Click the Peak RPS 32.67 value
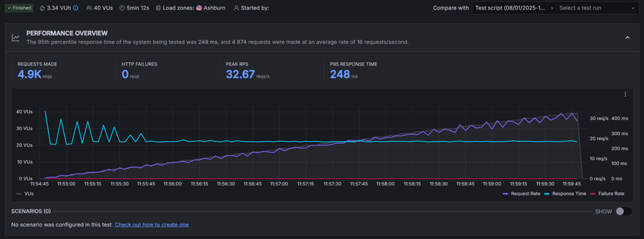644x239 pixels. pyautogui.click(x=240, y=74)
